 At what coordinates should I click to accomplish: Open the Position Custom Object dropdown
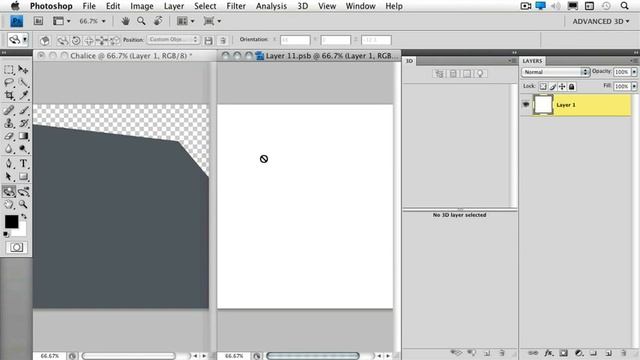(173, 40)
